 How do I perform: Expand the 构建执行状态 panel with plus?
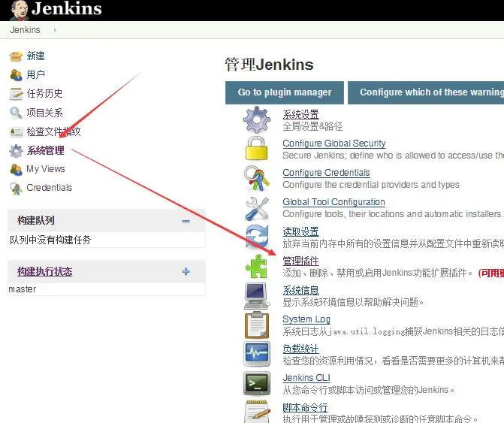pos(186,272)
